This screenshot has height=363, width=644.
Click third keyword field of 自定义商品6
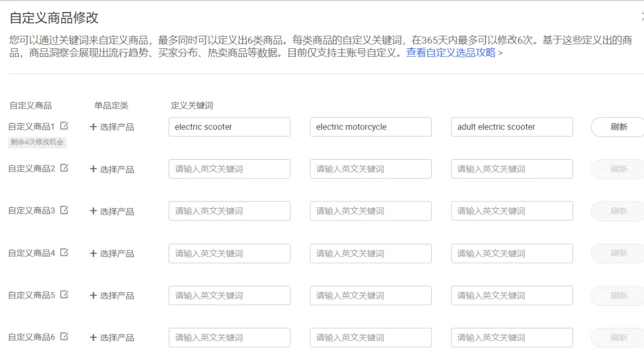pyautogui.click(x=512, y=337)
